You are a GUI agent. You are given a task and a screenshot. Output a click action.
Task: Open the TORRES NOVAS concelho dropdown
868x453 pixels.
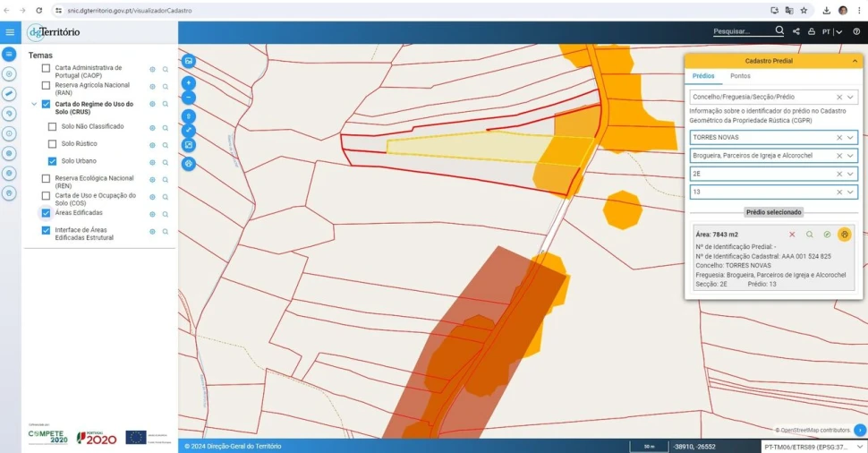pyautogui.click(x=851, y=138)
